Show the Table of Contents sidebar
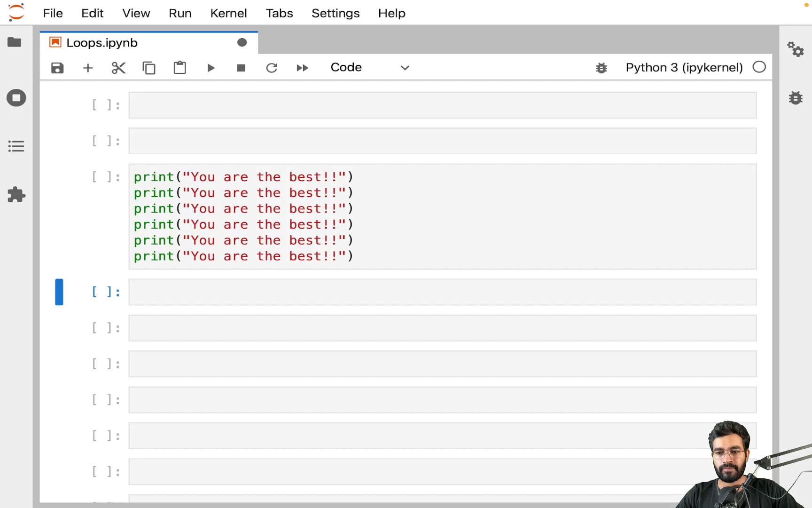The height and width of the screenshot is (508, 812). tap(16, 146)
